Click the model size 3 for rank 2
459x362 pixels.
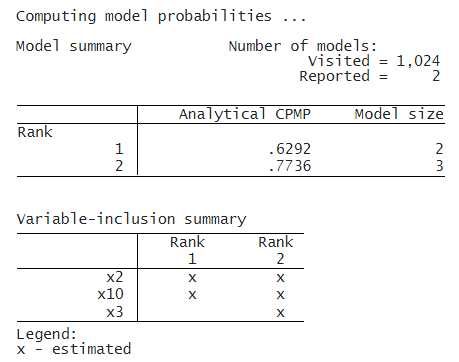click(440, 166)
